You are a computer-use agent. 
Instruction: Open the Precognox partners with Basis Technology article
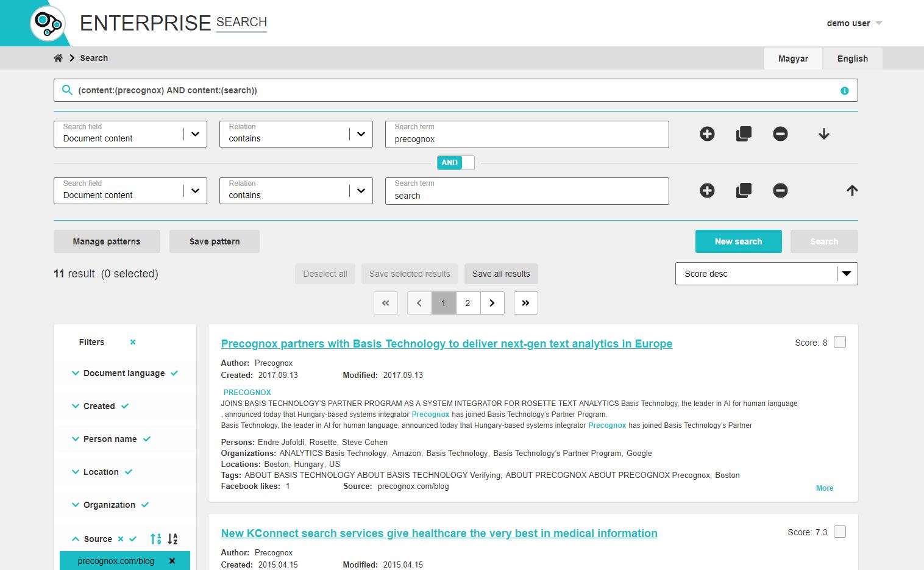446,344
